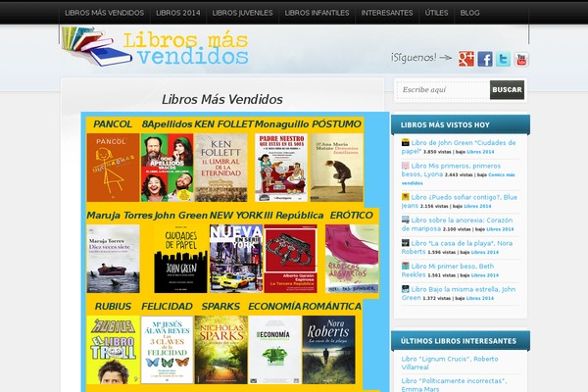This screenshot has height=392, width=588.
Task: Open La Tercera República red book cover
Action: (x=290, y=259)
